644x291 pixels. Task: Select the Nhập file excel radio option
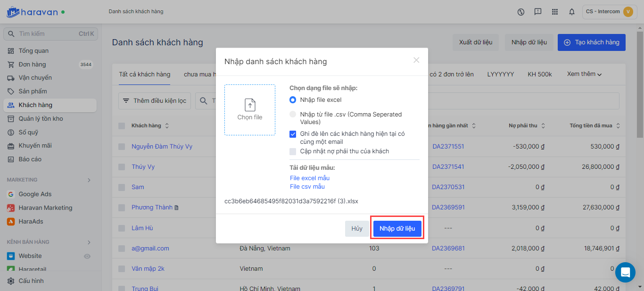point(293,100)
